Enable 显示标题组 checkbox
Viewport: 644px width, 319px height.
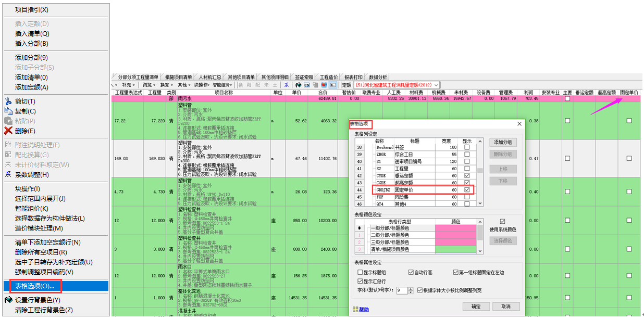pyautogui.click(x=361, y=272)
